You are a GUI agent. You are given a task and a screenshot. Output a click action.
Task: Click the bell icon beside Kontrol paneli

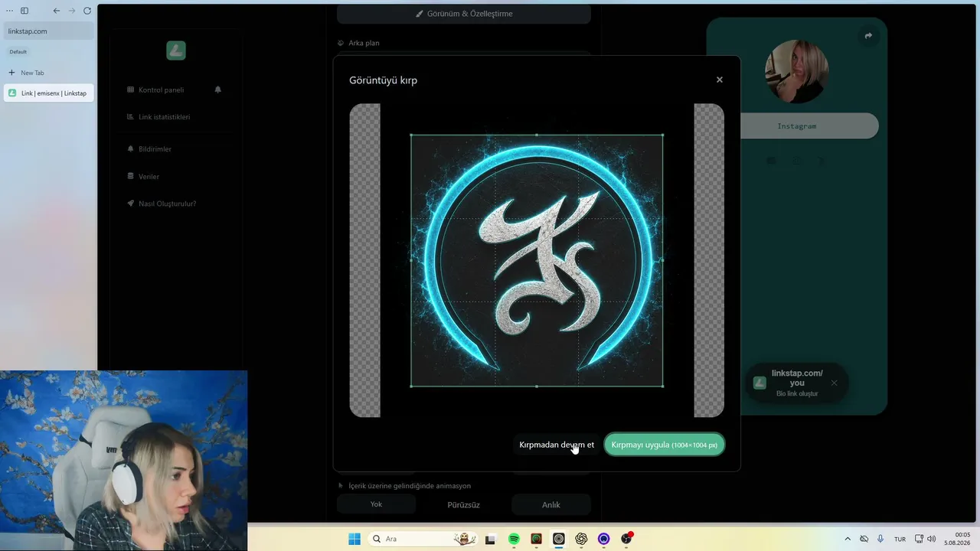point(218,90)
